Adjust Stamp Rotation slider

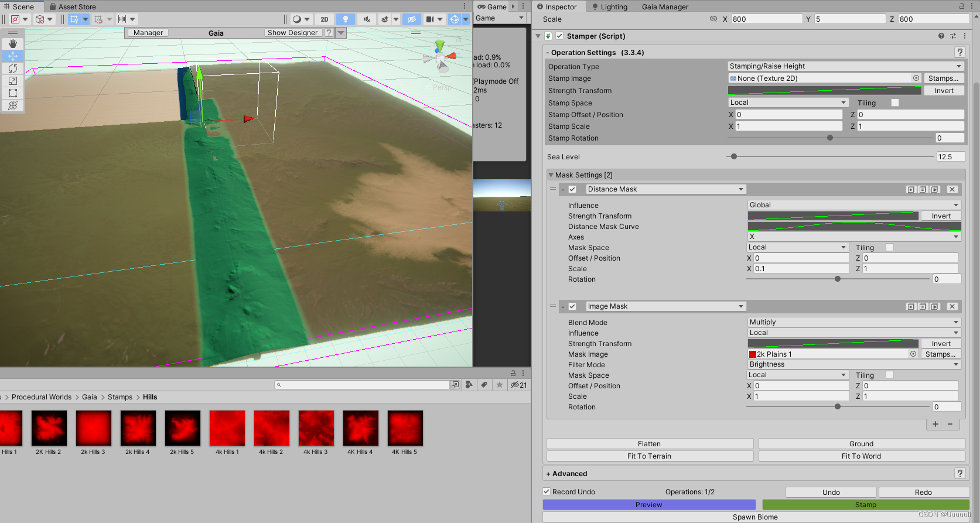pyautogui.click(x=830, y=138)
